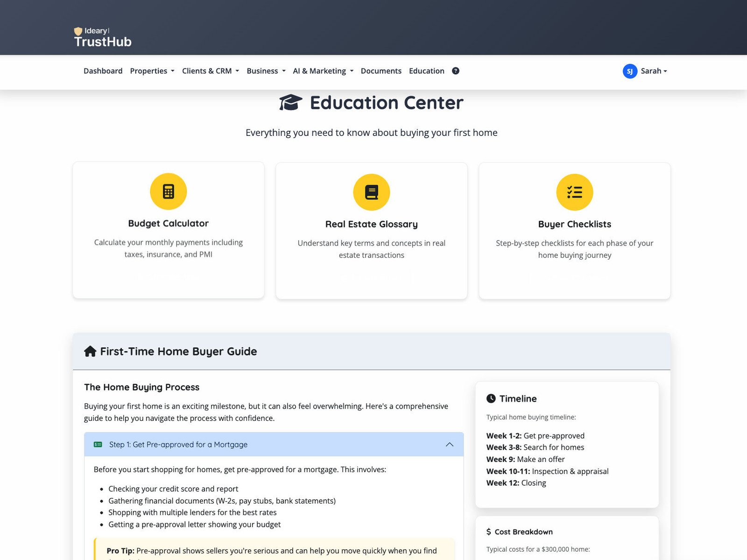Click the Cost Breakdown heading
Viewport: 747px width, 560px height.
point(524,532)
